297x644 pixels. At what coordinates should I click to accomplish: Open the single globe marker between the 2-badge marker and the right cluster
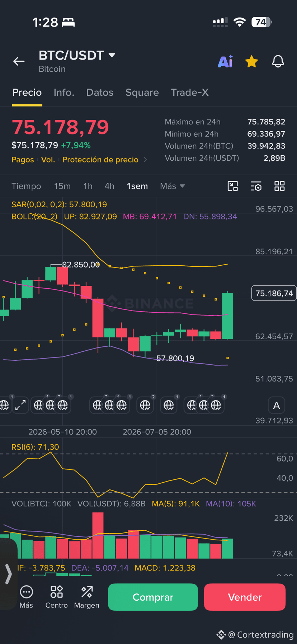click(169, 405)
